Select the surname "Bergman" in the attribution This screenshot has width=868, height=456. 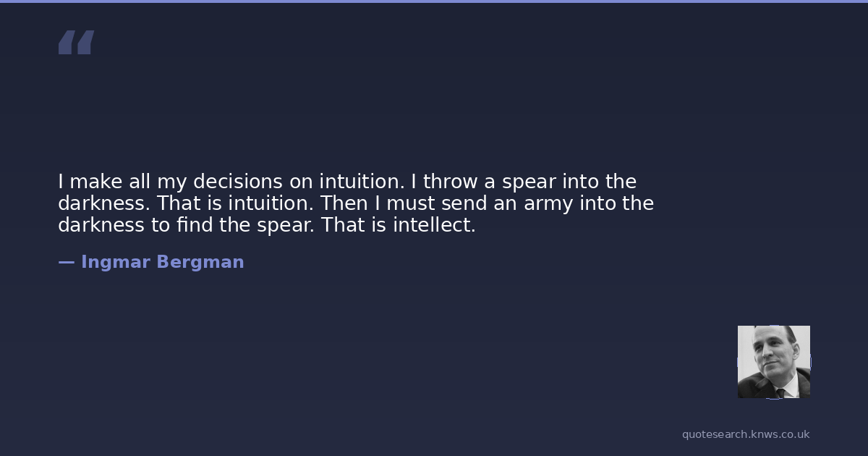point(200,262)
